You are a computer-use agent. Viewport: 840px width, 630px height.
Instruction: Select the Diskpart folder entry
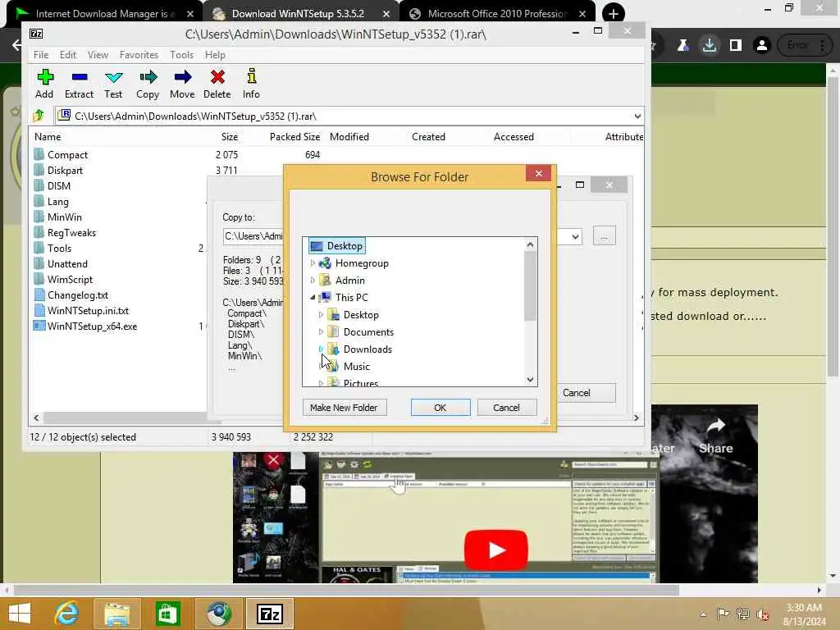coord(64,171)
